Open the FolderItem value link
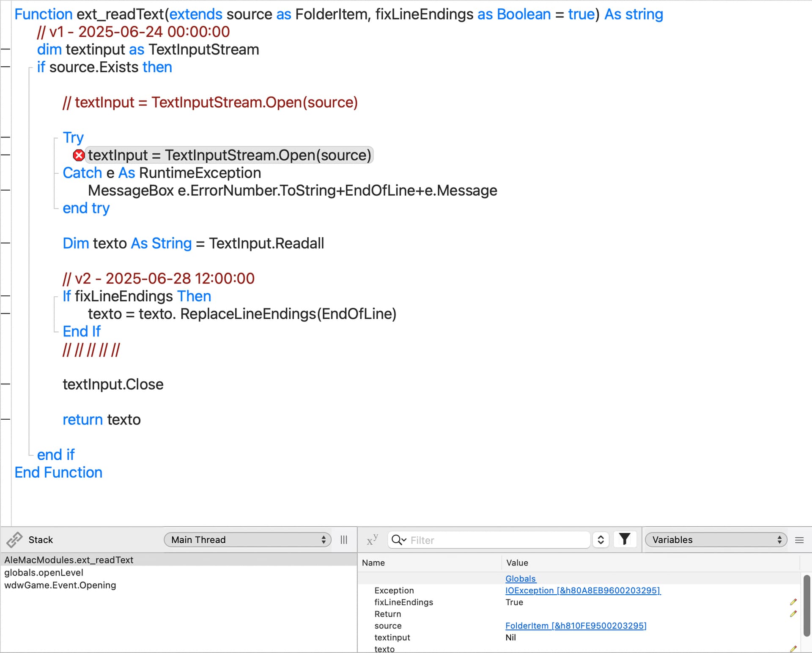This screenshot has width=812, height=653. 576,626
